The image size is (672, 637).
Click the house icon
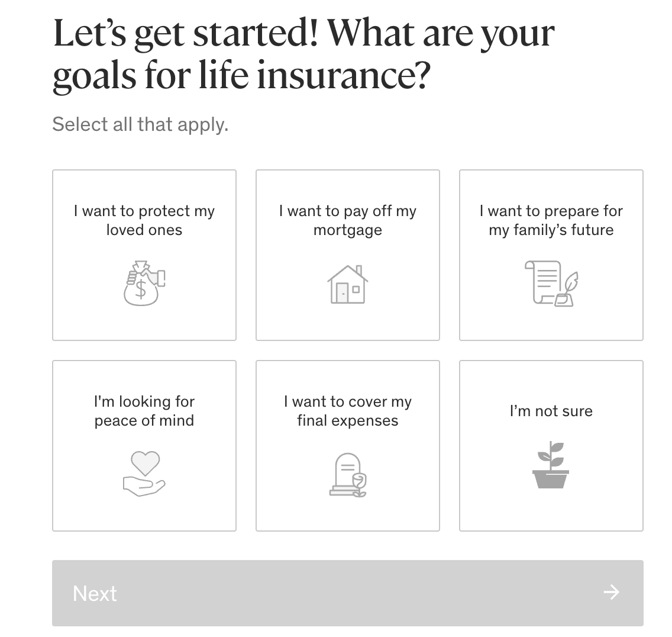tap(348, 284)
